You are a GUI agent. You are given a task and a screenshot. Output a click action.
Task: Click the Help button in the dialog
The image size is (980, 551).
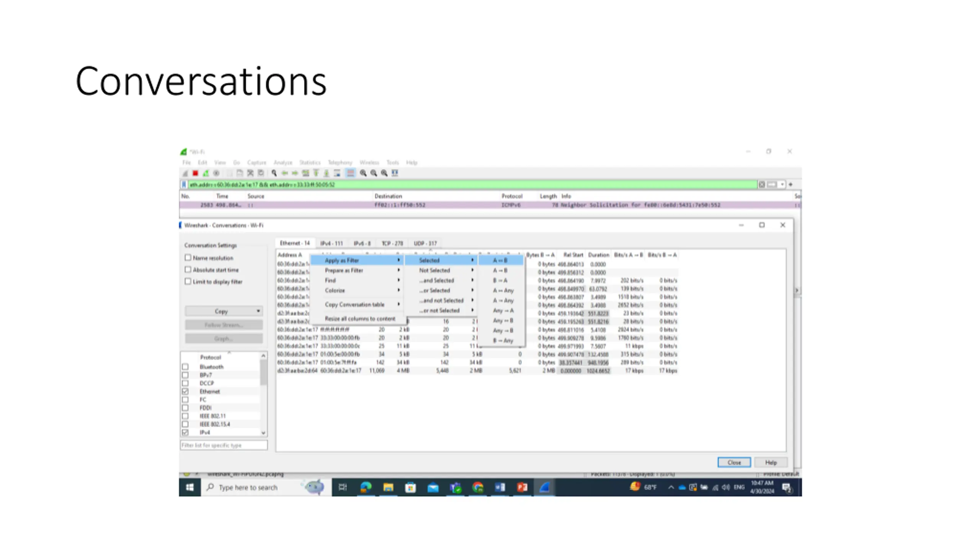(x=771, y=462)
